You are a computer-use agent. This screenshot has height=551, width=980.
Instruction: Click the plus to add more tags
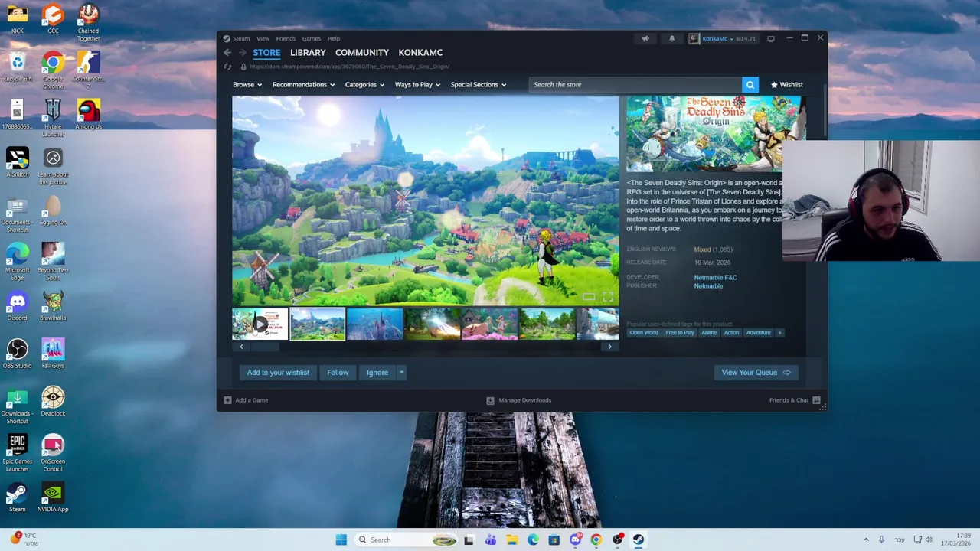[779, 333]
